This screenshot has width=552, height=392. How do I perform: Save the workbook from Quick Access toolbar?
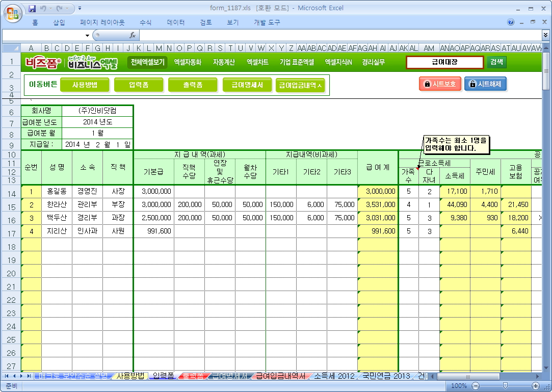point(32,9)
